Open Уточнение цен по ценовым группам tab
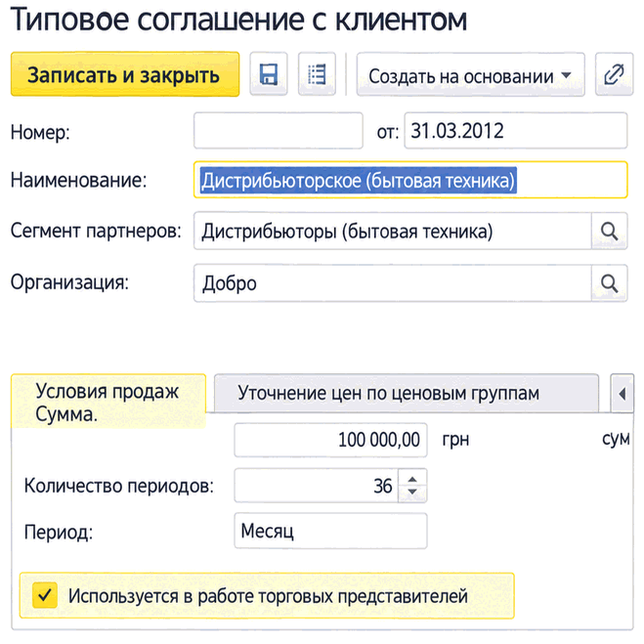The width and height of the screenshot is (644, 644). tap(407, 394)
